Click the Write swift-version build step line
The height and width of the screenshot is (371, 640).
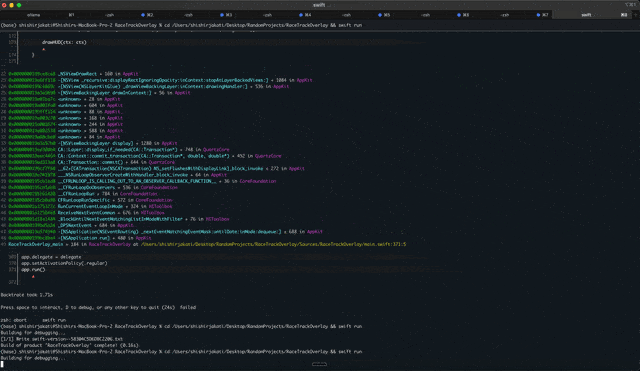[62, 339]
